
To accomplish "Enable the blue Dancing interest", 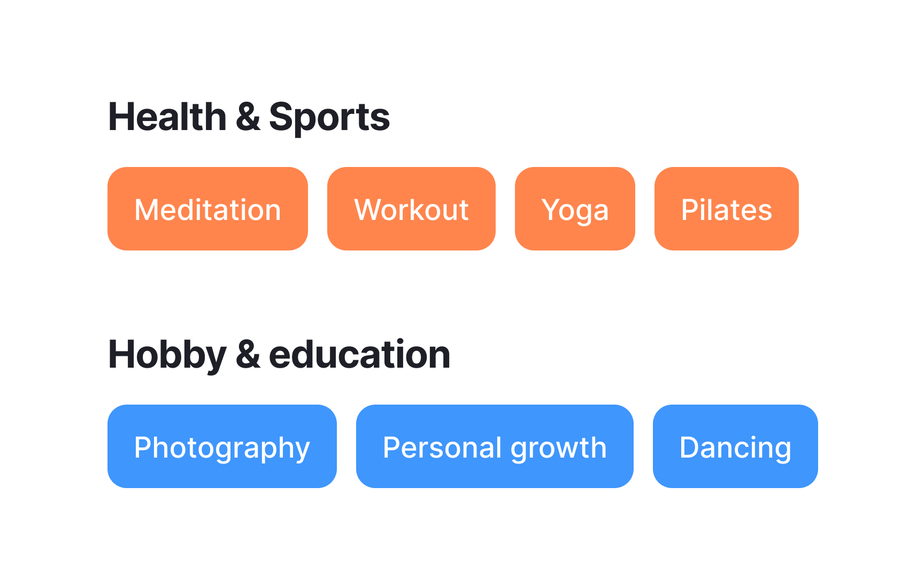I will point(735,446).
